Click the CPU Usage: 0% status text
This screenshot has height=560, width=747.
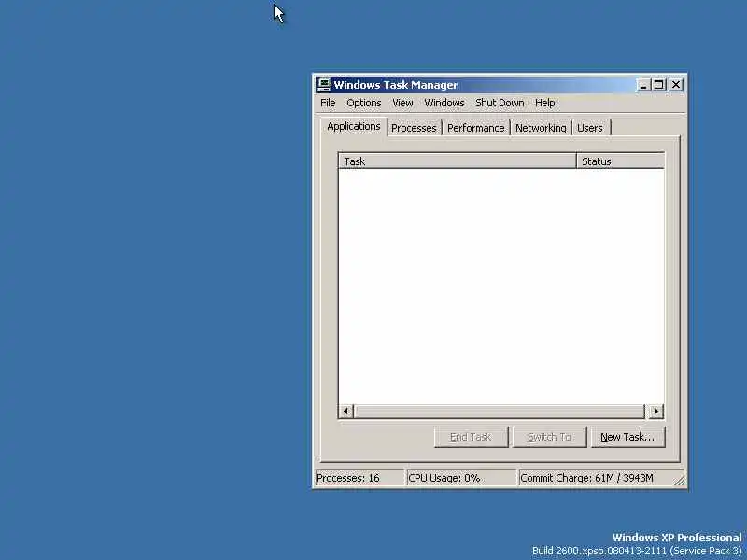[x=444, y=478]
